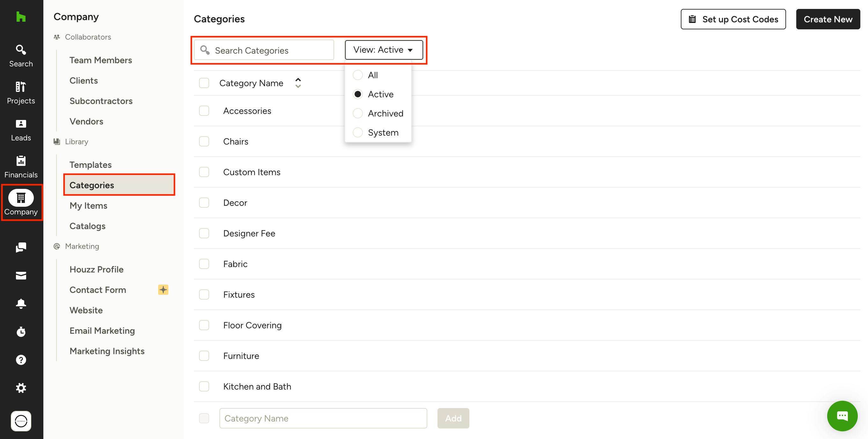This screenshot has height=439, width=868.
Task: Open the Leads section icon
Action: click(21, 130)
